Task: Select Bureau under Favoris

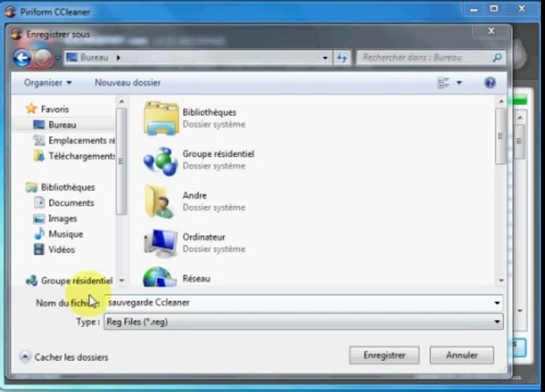Action: pos(62,125)
